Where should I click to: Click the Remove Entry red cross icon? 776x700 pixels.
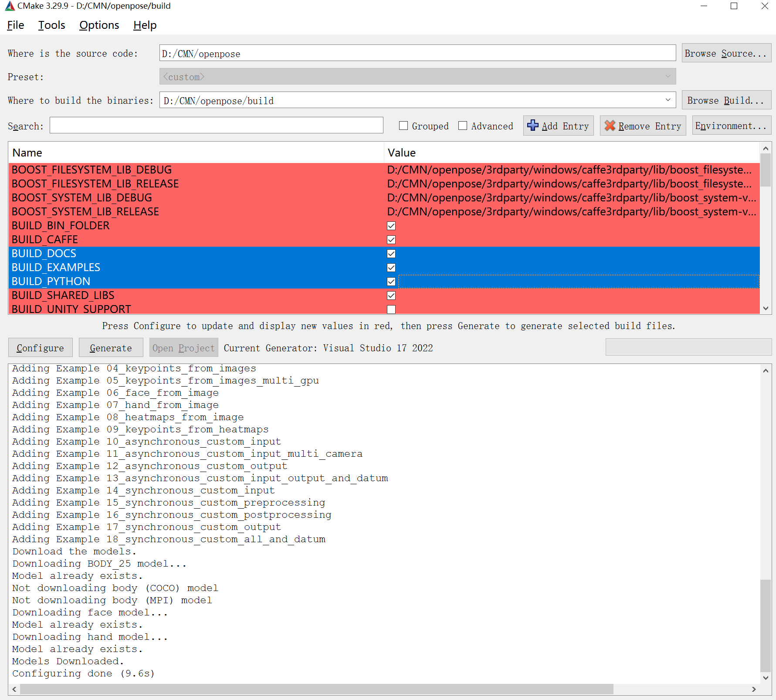tap(610, 126)
